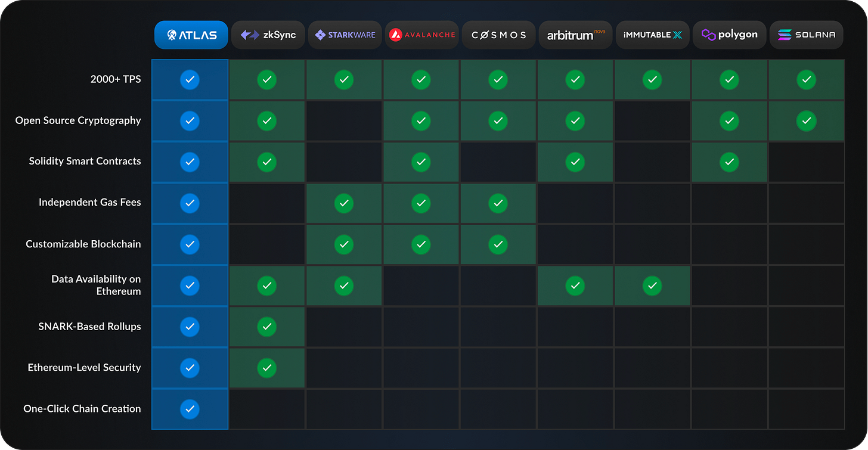
Task: Click Atlas checkmark for Data Availability on Ethereum
Action: [x=190, y=285]
